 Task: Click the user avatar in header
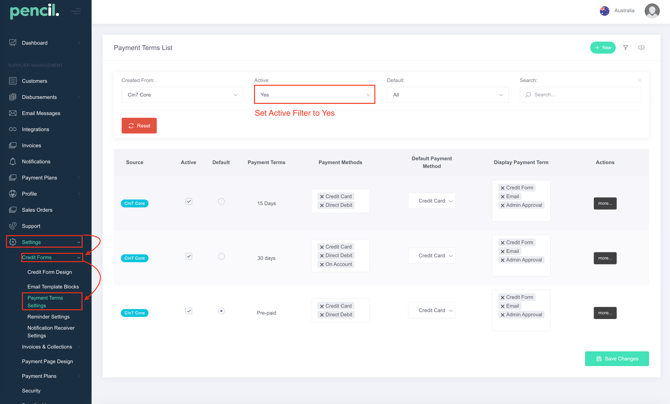coord(652,11)
